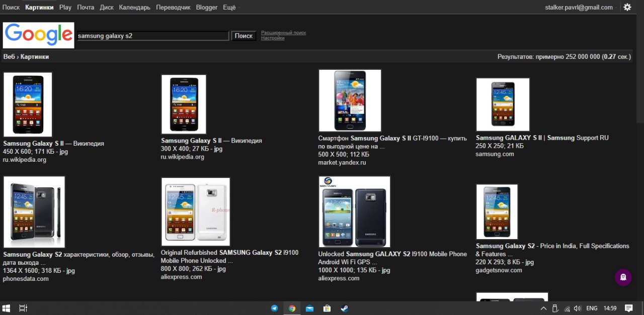Screen dimensions: 644x315
Task: Open Play in the top bar
Action: 65,8
